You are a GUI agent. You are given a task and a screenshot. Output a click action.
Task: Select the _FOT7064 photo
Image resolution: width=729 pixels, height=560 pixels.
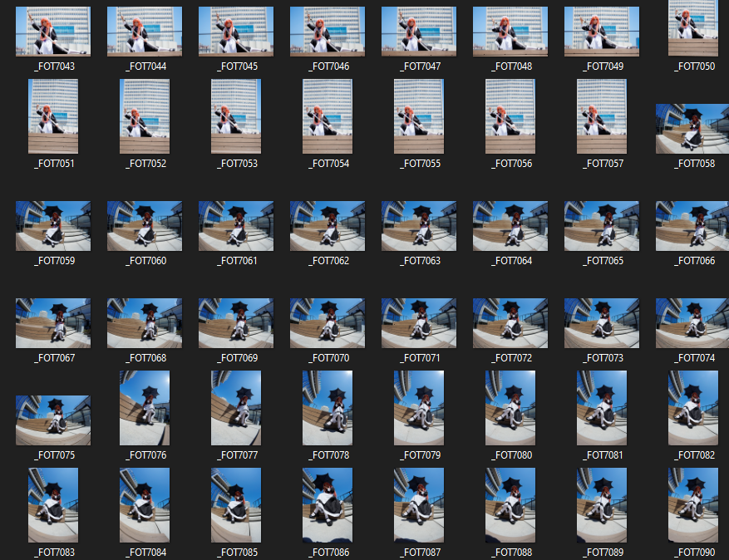tap(510, 226)
